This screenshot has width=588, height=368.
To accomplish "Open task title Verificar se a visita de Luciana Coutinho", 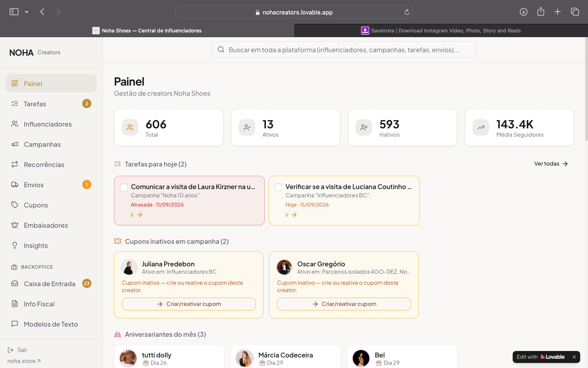I will click(x=348, y=187).
